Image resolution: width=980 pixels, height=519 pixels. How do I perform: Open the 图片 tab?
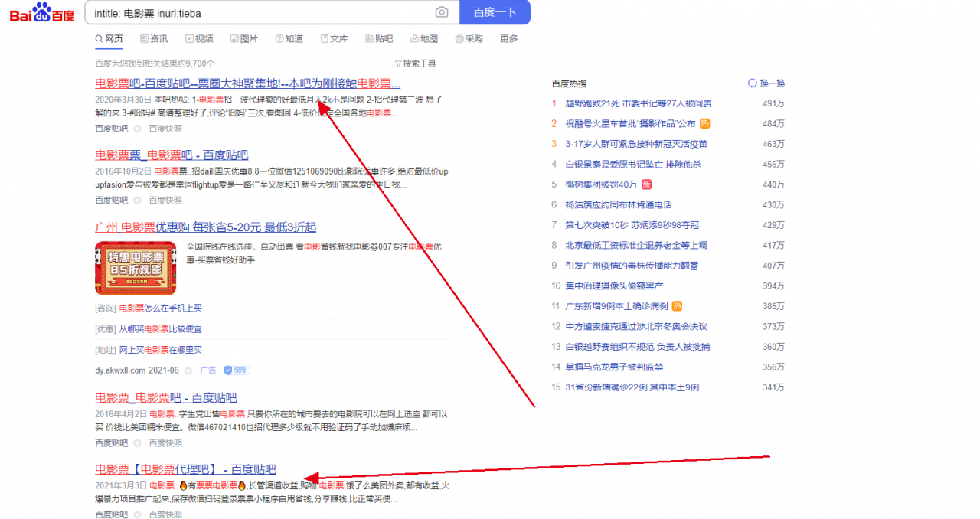coord(244,39)
